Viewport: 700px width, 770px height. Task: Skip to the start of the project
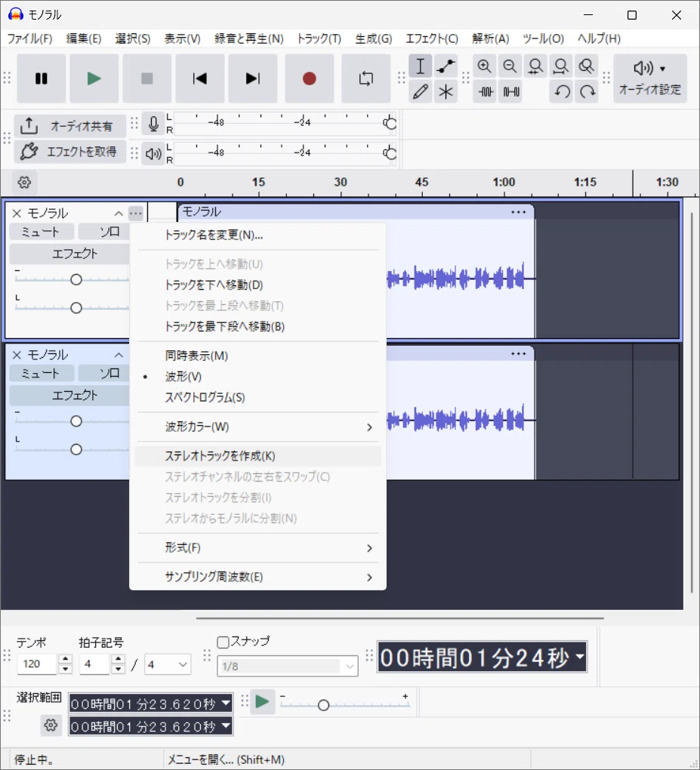click(200, 79)
